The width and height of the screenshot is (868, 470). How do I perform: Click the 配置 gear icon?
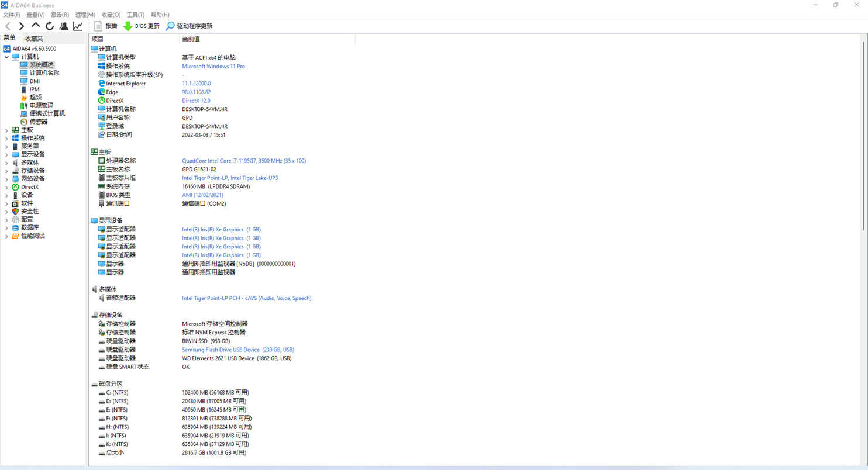tap(15, 220)
